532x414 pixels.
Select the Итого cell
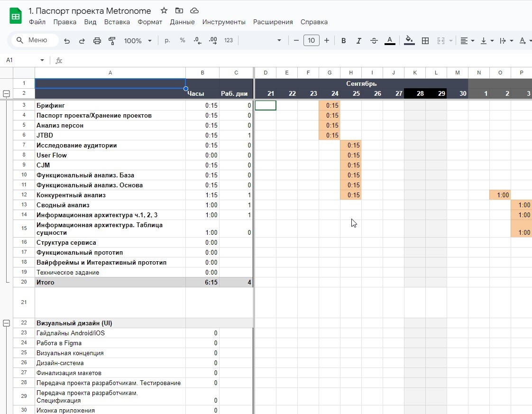pos(110,282)
